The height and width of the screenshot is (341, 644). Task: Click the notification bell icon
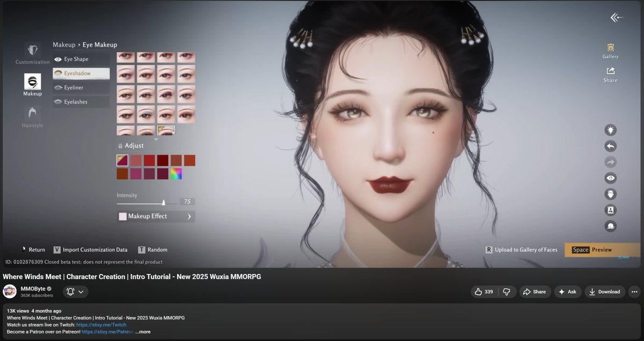70,292
